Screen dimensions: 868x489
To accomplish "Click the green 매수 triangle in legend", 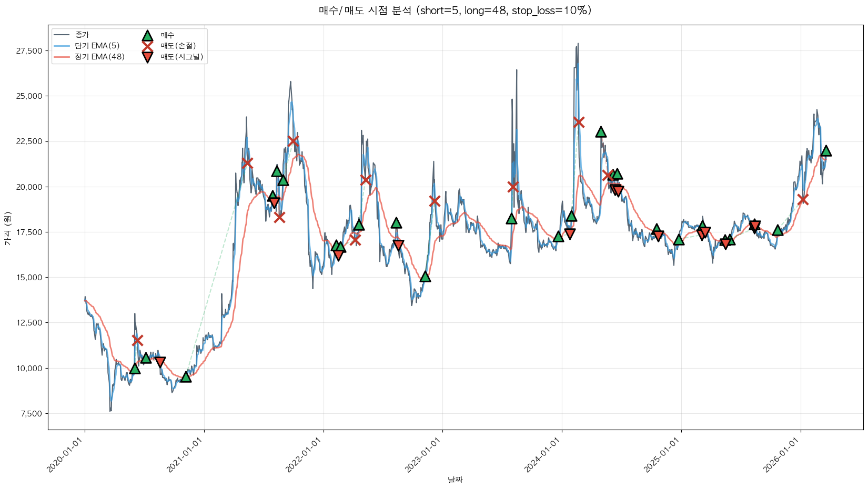I will click(147, 36).
